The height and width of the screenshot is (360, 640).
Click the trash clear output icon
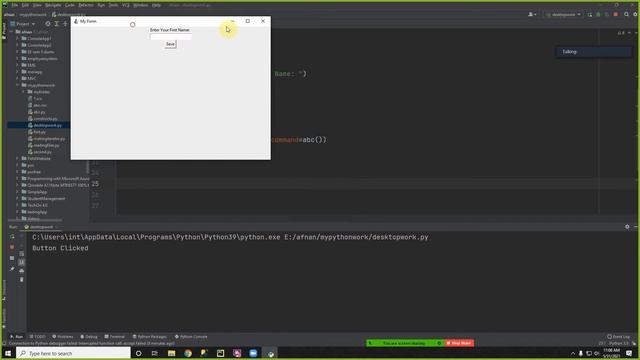(22, 280)
